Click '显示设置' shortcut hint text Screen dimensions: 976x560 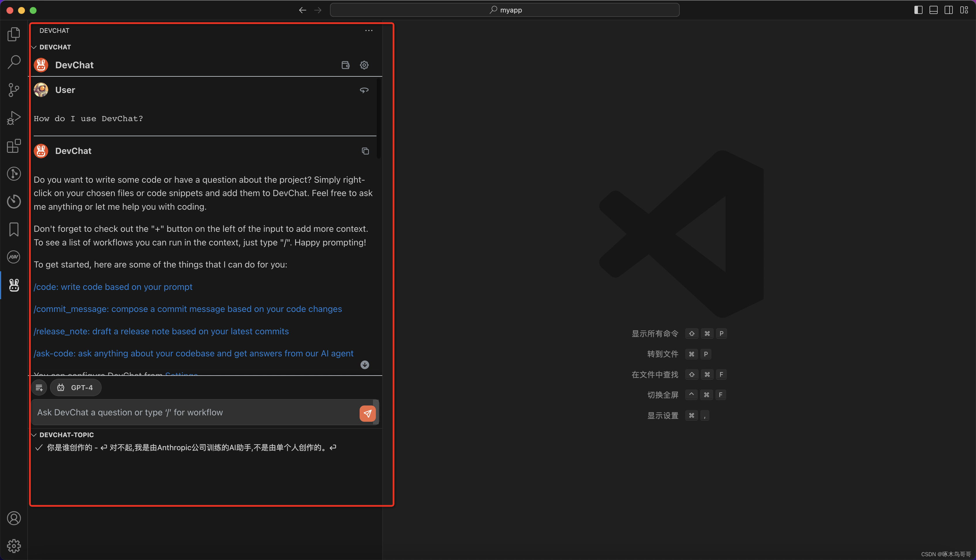[x=663, y=416]
